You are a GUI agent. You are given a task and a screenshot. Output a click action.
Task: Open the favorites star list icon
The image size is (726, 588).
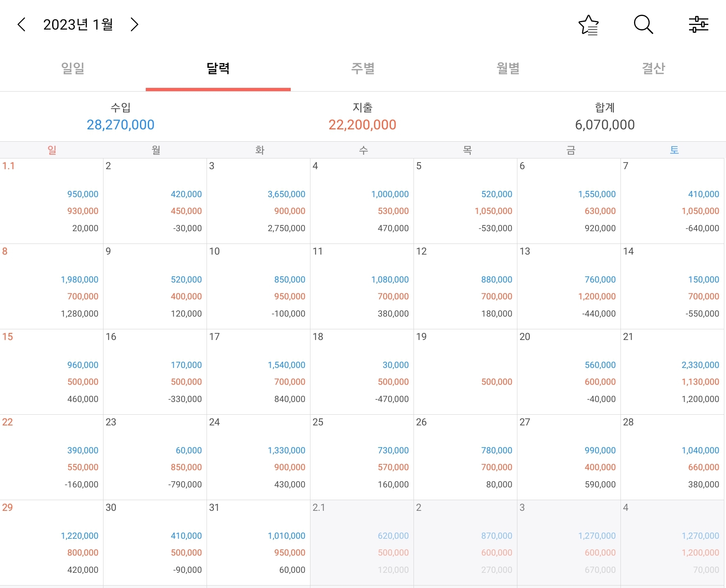point(588,25)
